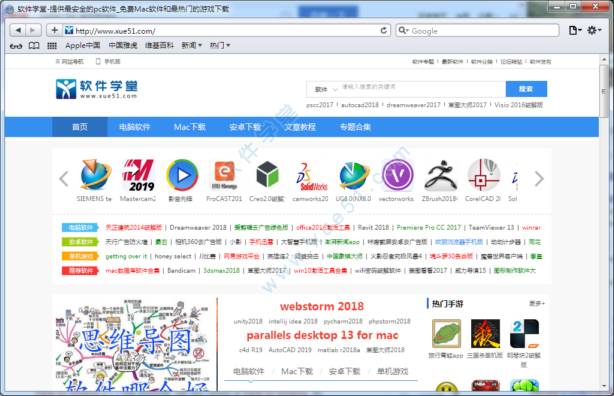
Task: Click the blue 电脑软件 category tag
Action: 80,228
